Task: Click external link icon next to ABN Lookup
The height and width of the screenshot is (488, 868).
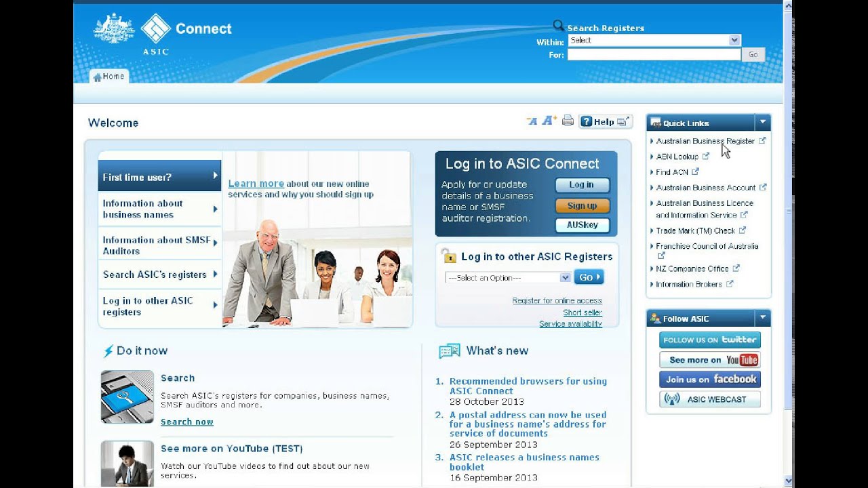Action: coord(706,156)
